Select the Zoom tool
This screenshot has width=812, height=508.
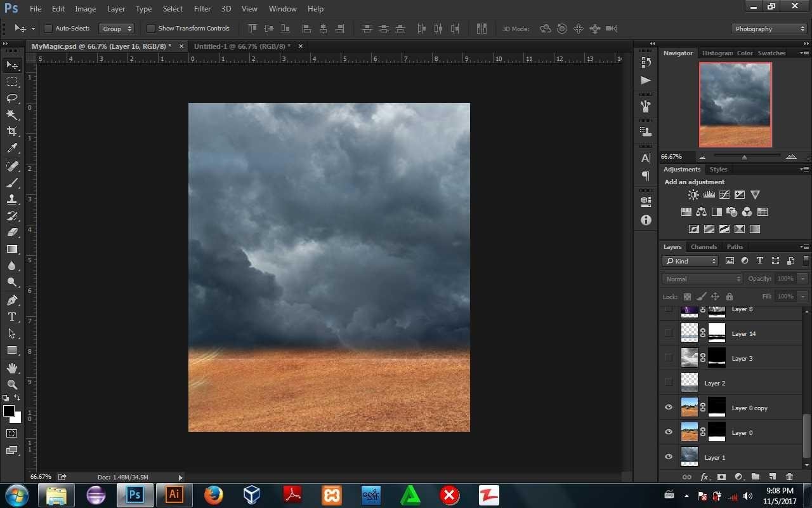coord(12,384)
